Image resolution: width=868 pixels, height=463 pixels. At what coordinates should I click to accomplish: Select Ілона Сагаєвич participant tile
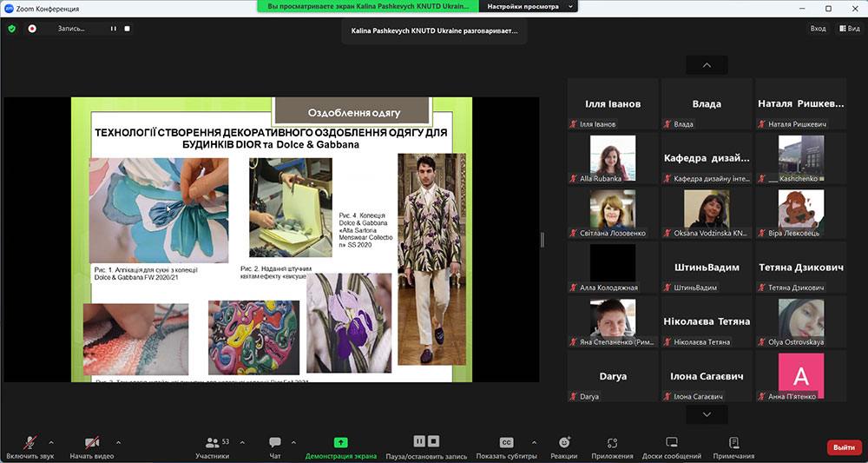[707, 375]
